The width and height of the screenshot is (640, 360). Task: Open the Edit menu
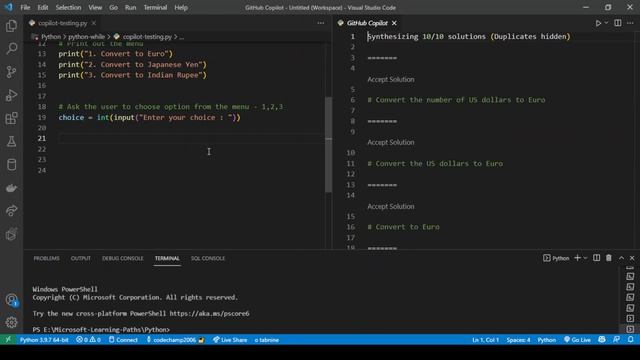[43, 7]
